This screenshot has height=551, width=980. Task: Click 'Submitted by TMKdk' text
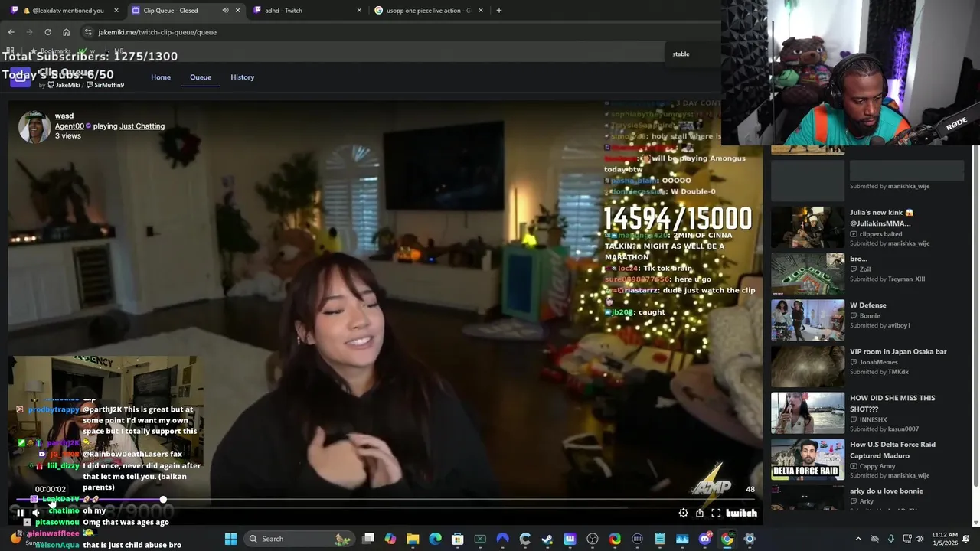pos(879,372)
